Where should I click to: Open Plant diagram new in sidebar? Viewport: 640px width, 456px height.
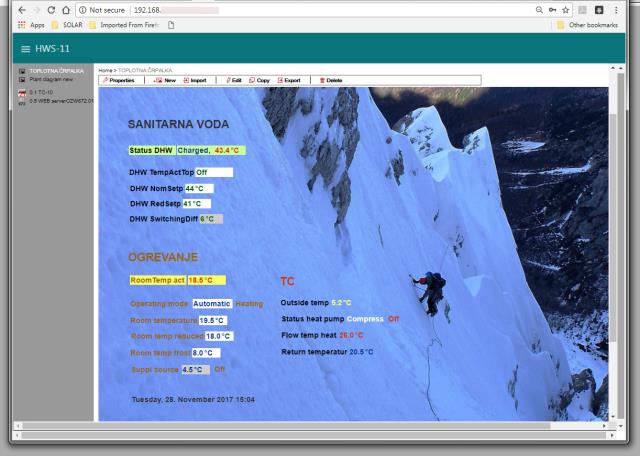click(x=53, y=79)
